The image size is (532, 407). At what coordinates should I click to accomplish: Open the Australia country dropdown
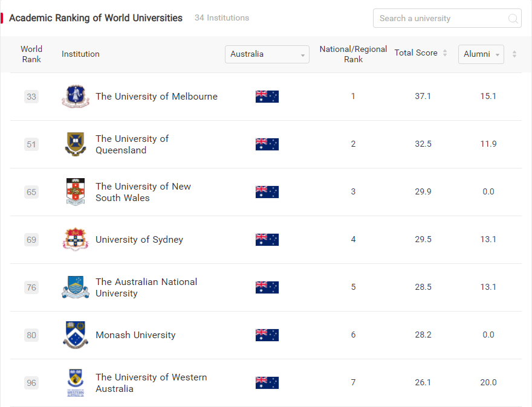click(267, 54)
